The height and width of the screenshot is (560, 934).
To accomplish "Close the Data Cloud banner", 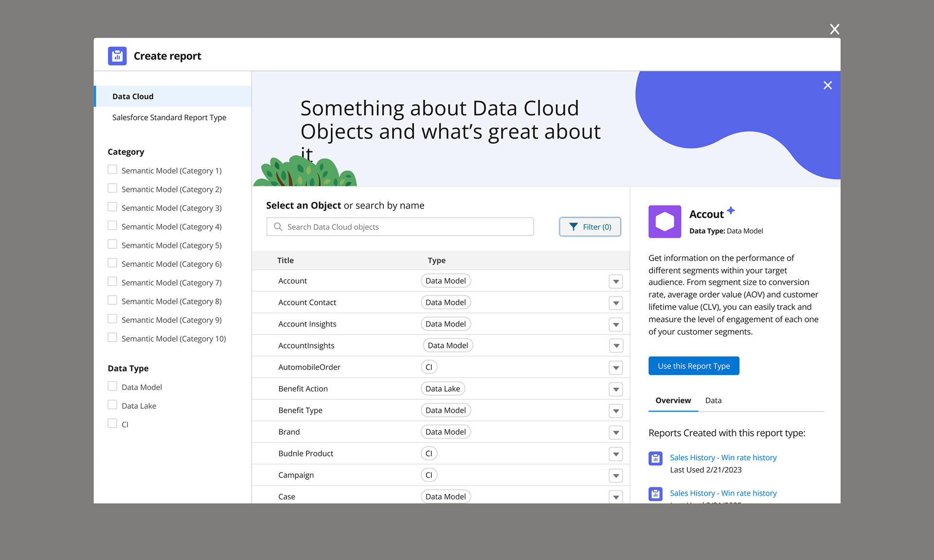I will click(827, 86).
